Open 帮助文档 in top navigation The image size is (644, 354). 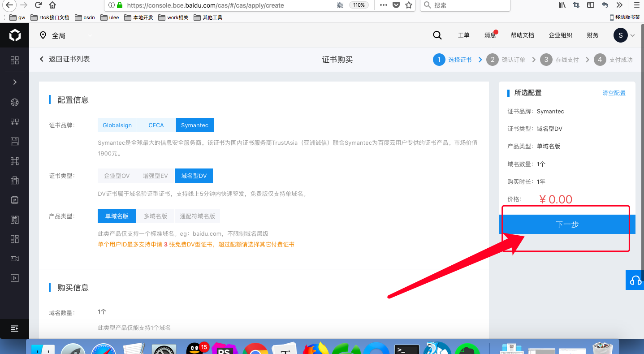[523, 35]
